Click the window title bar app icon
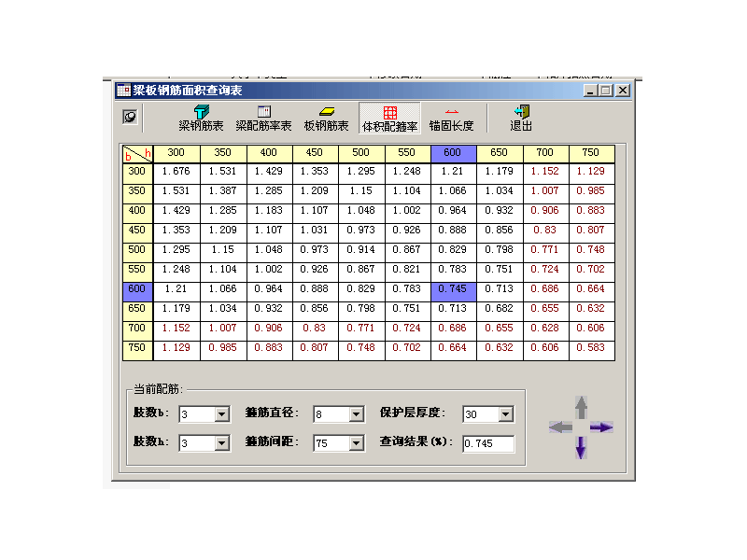Image resolution: width=747 pixels, height=560 pixels. click(x=124, y=90)
